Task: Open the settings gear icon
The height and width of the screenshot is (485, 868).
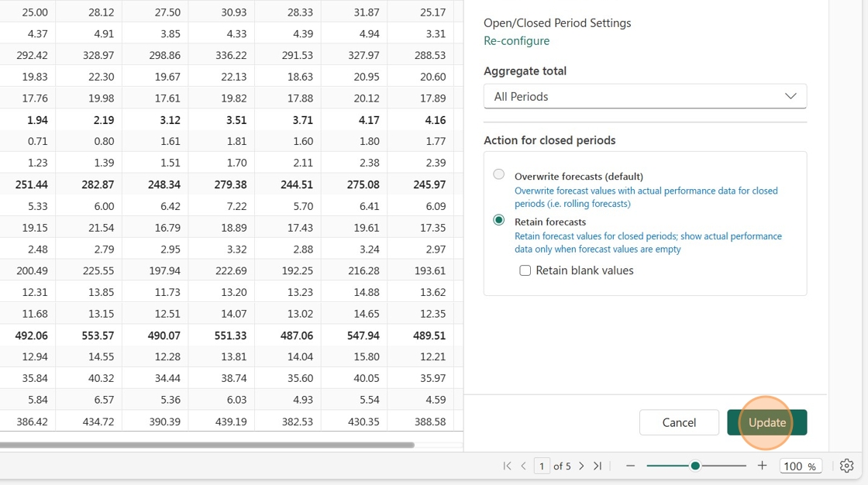Action: coord(846,466)
